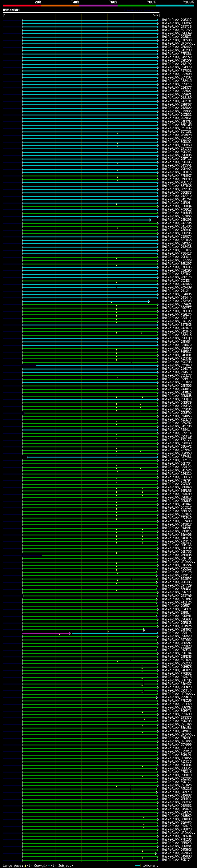Select the UniRef100_B6D1W5 label
The width and height of the screenshot is (197, 868).
(x=177, y=125)
